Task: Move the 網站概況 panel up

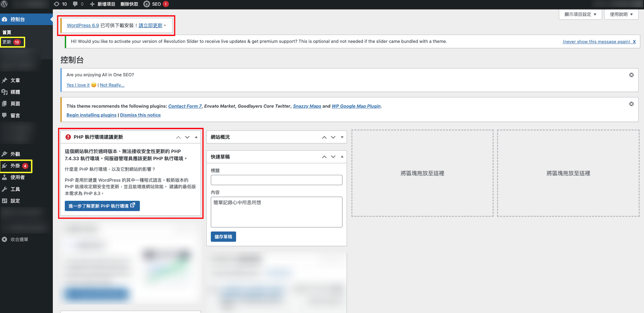Action: 324,137
